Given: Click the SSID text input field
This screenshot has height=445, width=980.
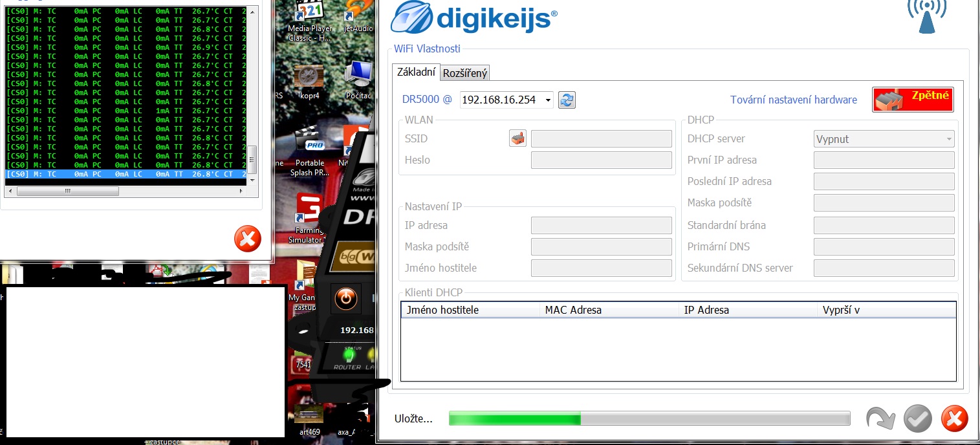Looking at the screenshot, I should (601, 139).
